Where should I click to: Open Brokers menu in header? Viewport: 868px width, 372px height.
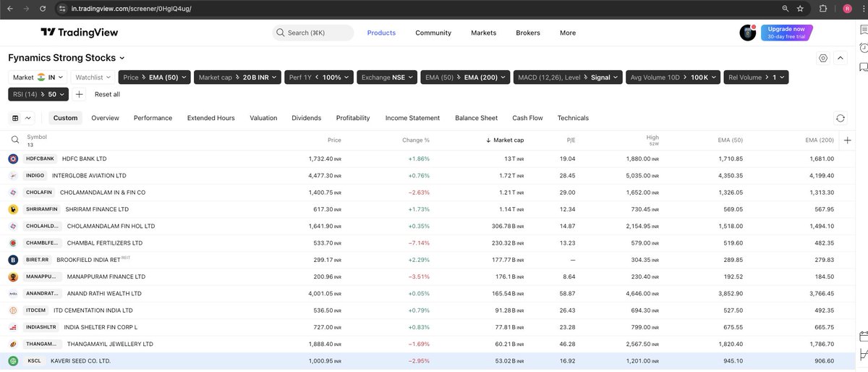pos(528,33)
